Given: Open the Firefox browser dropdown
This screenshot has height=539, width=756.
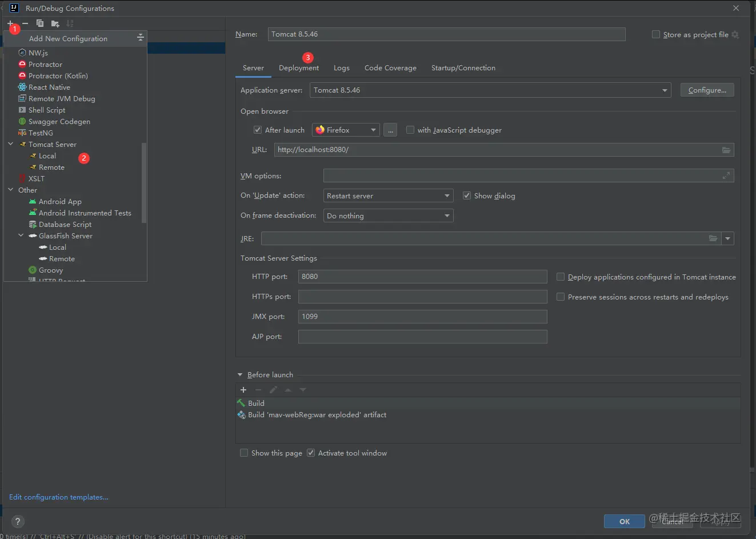Looking at the screenshot, I should [346, 130].
